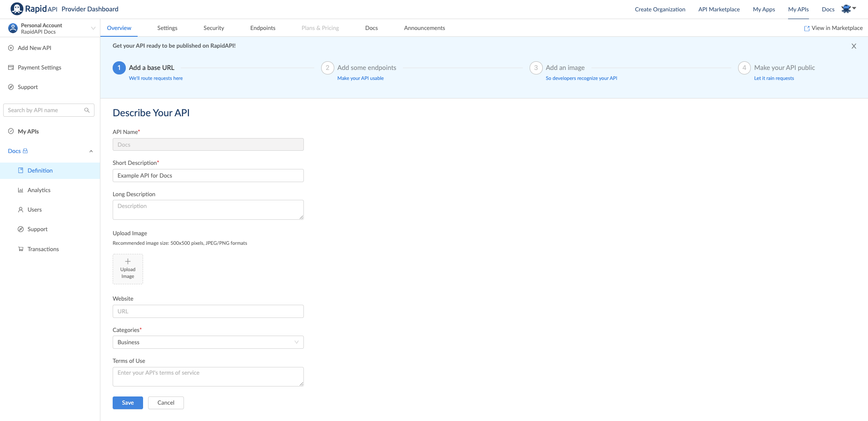Screen dimensions: 868x421
Task: Click the Terms of Use textarea
Action: tap(208, 376)
